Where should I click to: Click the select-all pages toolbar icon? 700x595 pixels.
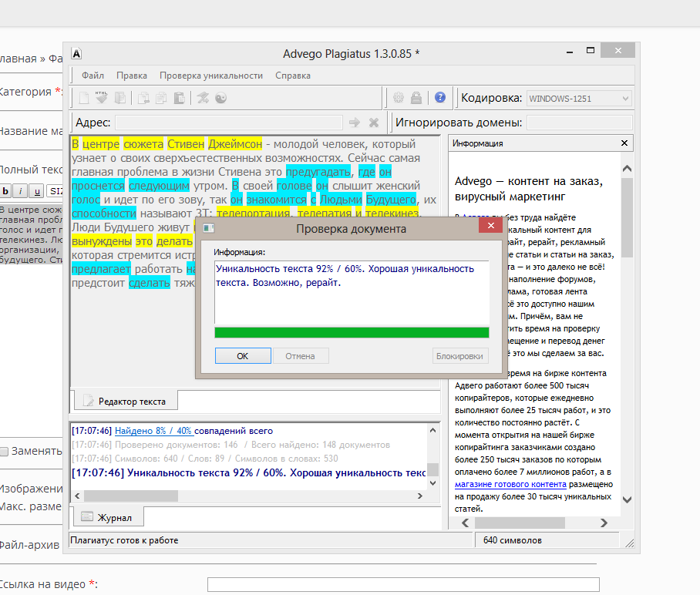(x=119, y=98)
